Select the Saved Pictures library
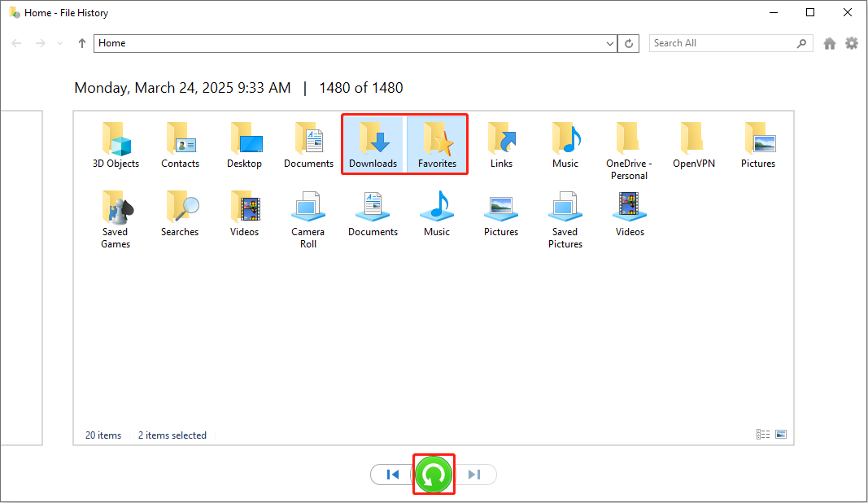 (x=565, y=218)
